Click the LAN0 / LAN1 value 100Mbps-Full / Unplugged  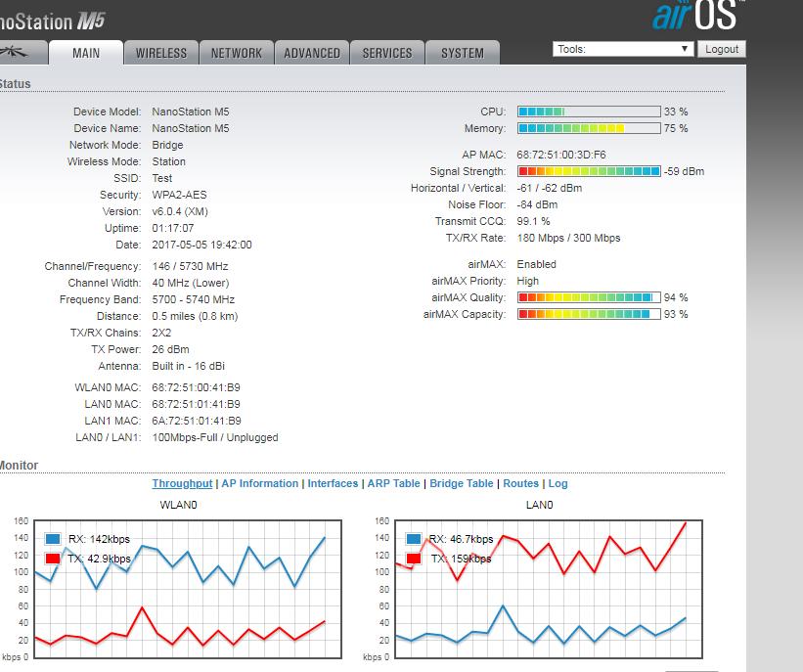[215, 437]
